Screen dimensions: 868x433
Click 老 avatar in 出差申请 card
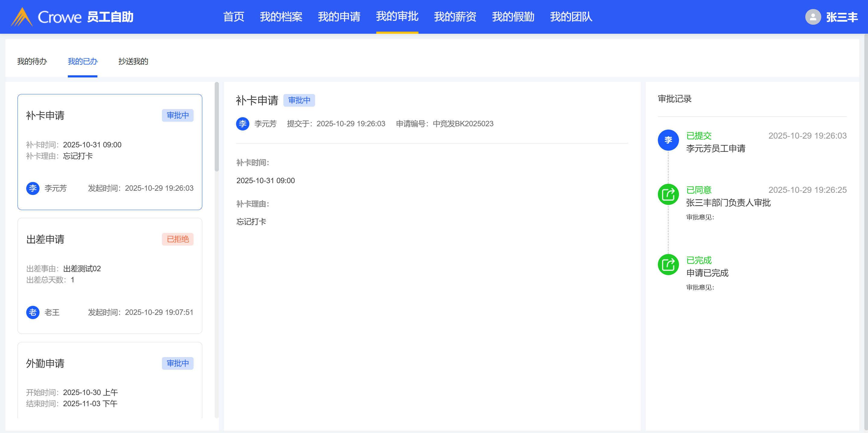click(x=33, y=312)
